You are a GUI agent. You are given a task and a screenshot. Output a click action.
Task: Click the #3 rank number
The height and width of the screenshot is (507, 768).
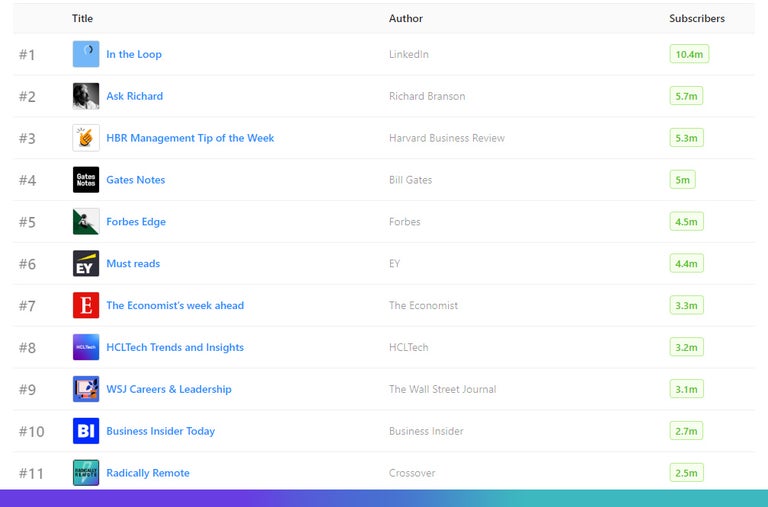(x=27, y=138)
